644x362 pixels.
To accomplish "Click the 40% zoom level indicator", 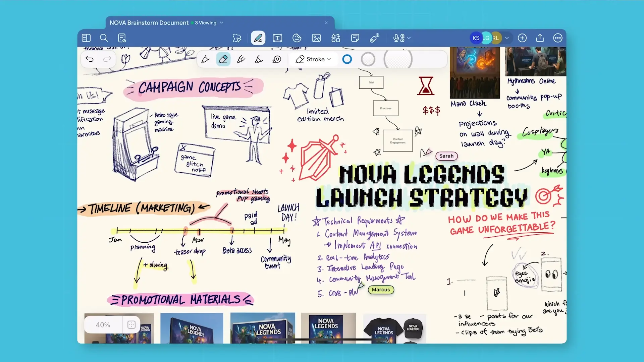I will (103, 325).
